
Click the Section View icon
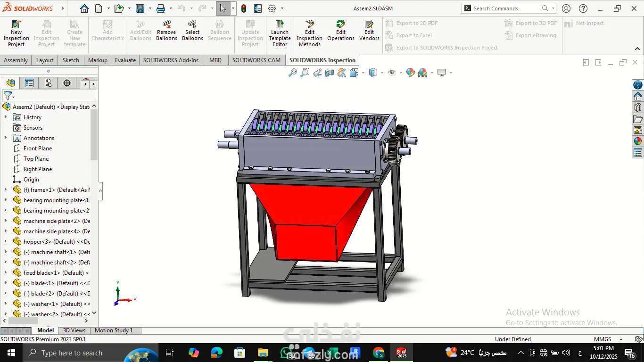point(330,73)
